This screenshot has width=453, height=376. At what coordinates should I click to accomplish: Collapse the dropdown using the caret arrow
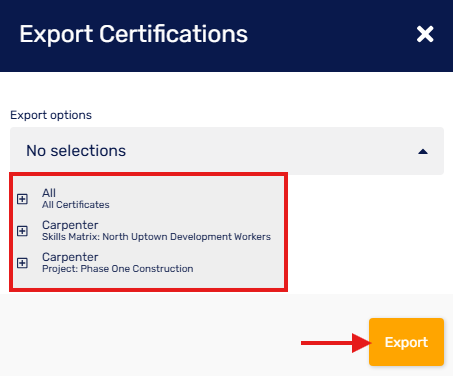(423, 152)
